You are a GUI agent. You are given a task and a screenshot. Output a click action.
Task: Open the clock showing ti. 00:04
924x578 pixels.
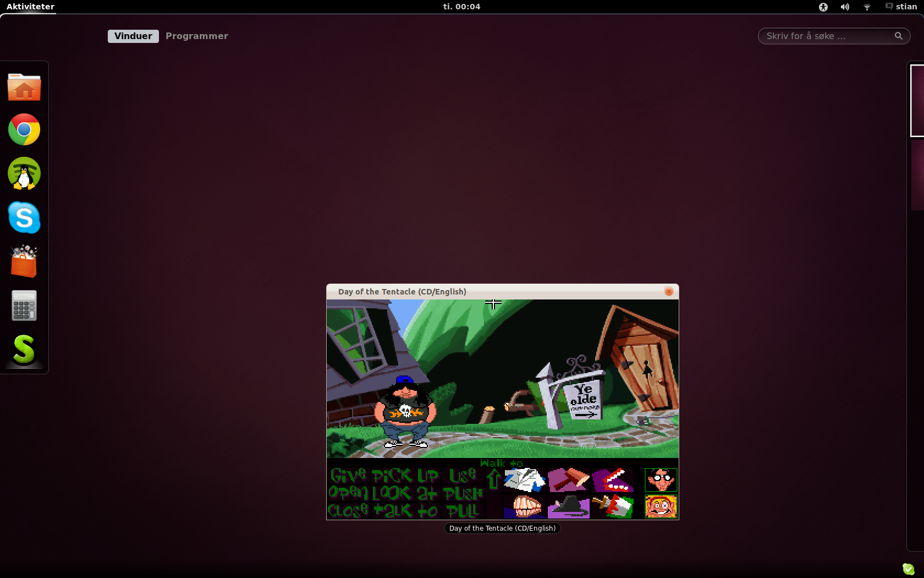(x=462, y=7)
